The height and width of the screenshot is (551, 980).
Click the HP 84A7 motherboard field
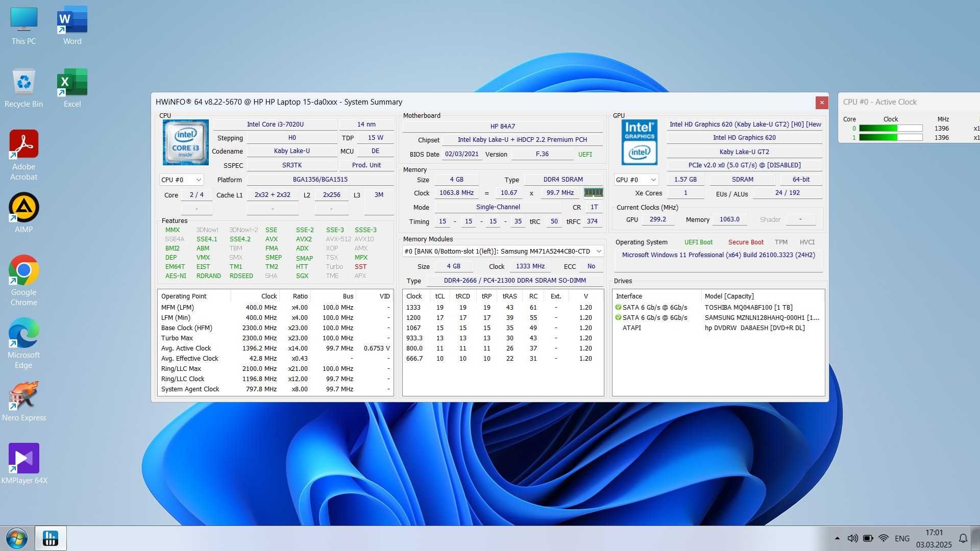coord(502,126)
